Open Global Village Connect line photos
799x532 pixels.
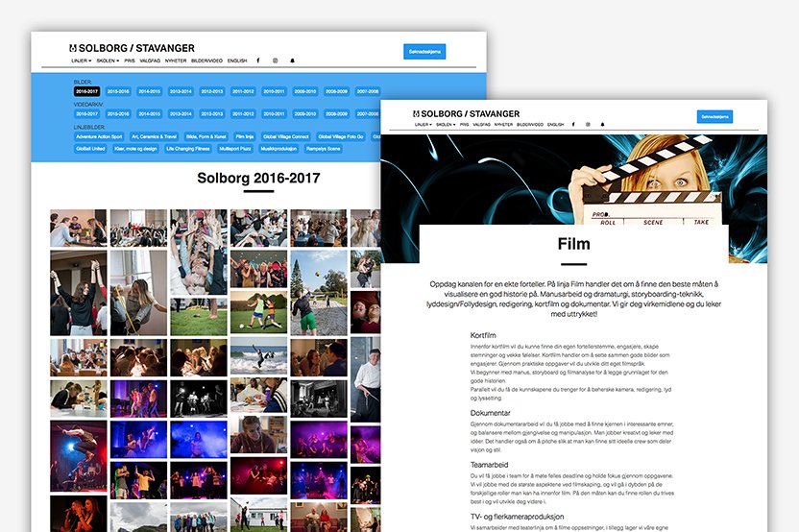286,136
